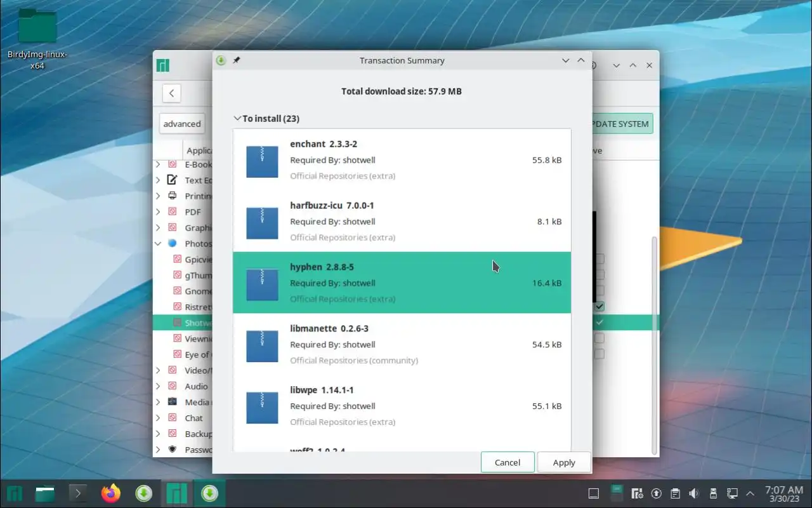Click the Text Editor category icon in tree

tap(172, 180)
